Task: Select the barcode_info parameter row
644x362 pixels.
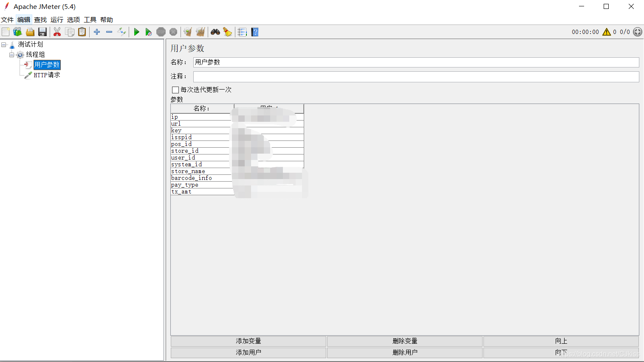Action: tap(237, 178)
